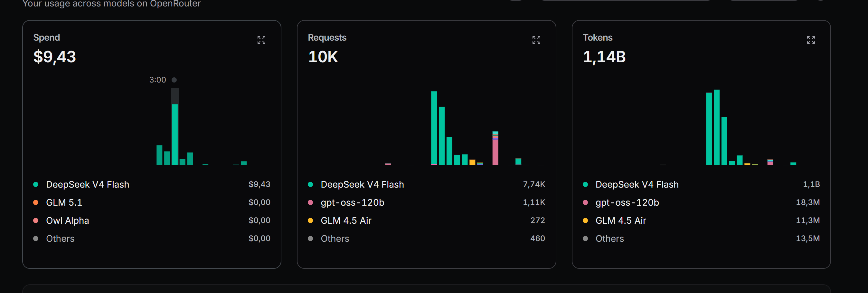Click the 3:00 time label above Spend chart
Screen dimensions: 868x293
click(x=158, y=80)
